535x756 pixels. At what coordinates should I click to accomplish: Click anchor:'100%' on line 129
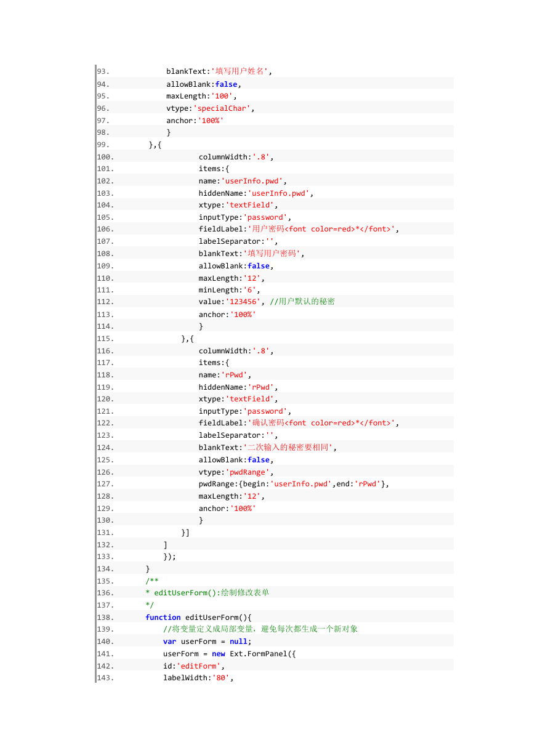(x=227, y=508)
